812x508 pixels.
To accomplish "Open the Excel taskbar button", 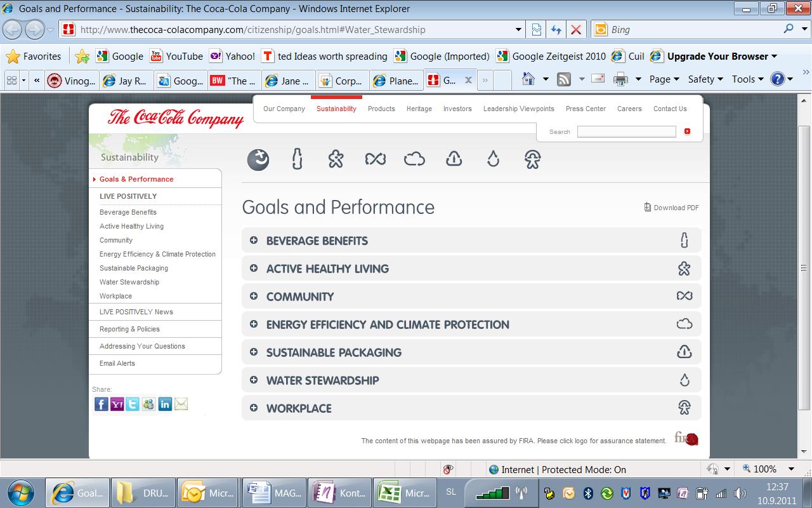I will point(406,493).
